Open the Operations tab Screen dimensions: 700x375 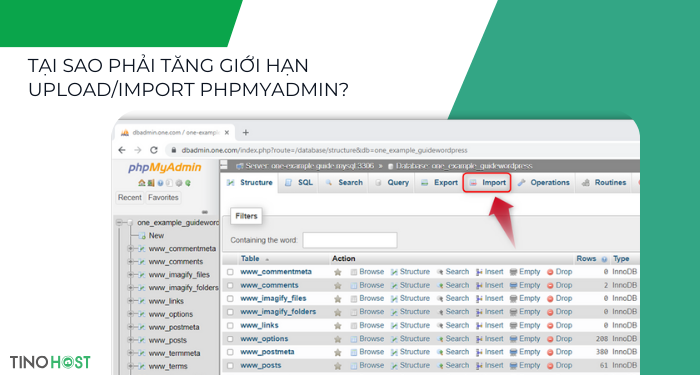pos(543,183)
